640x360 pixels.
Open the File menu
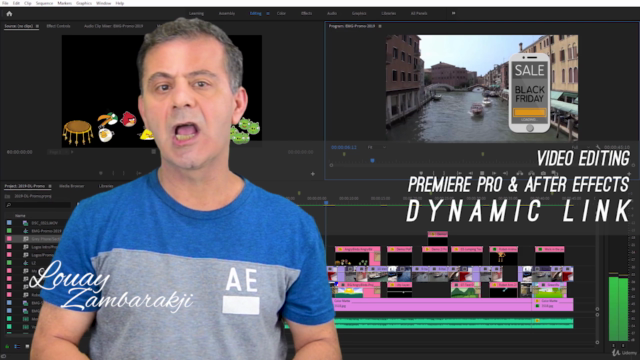tap(5, 3)
